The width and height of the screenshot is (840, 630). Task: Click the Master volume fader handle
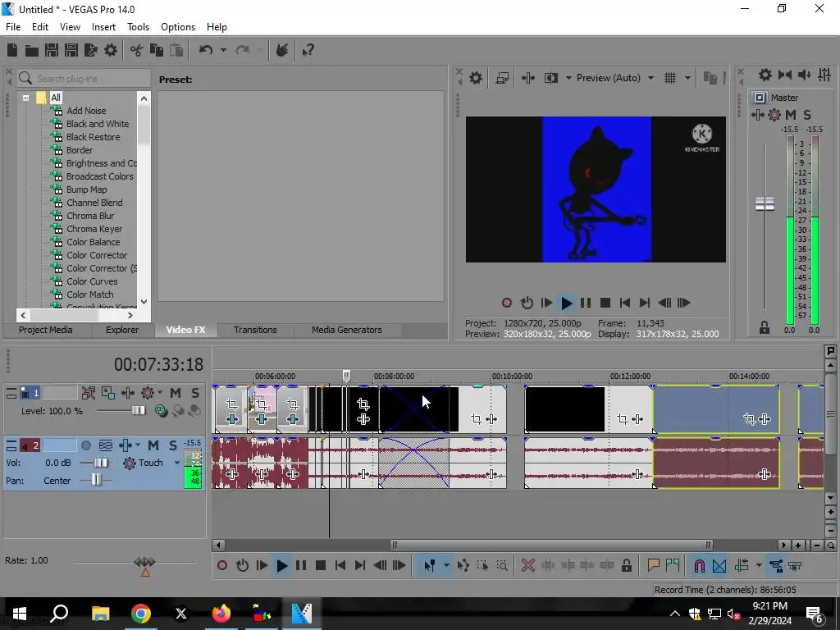pyautogui.click(x=765, y=203)
